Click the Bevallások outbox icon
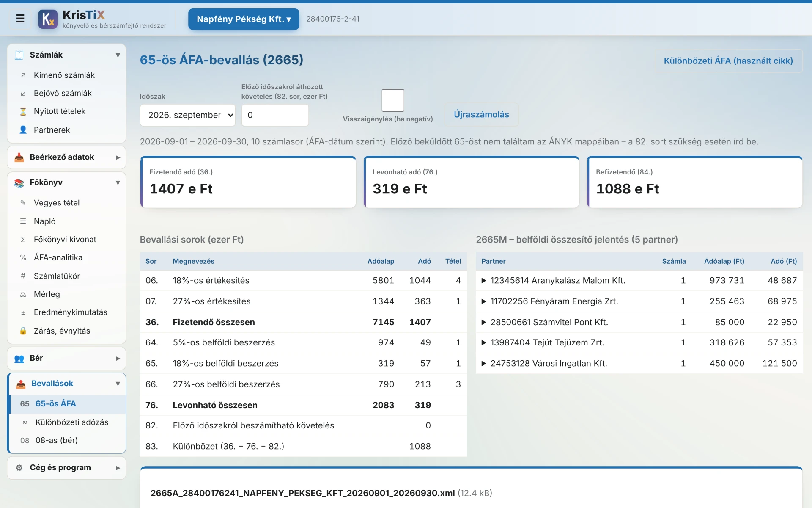 click(21, 384)
